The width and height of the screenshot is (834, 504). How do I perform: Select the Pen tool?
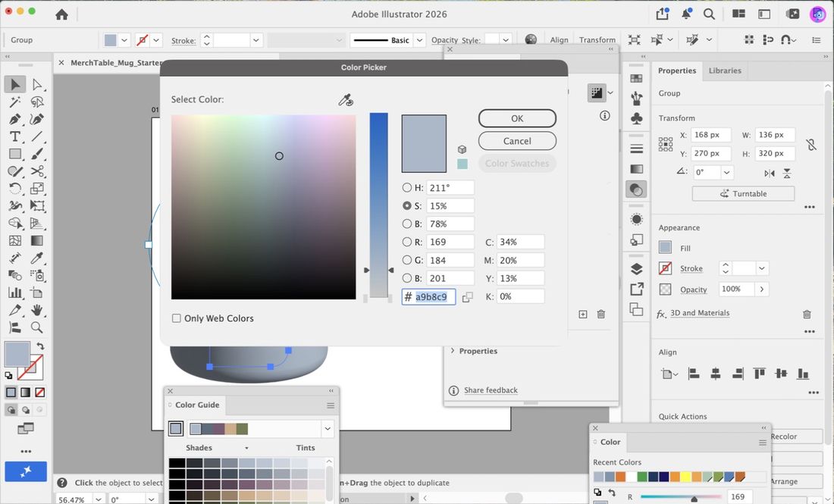pyautogui.click(x=15, y=119)
